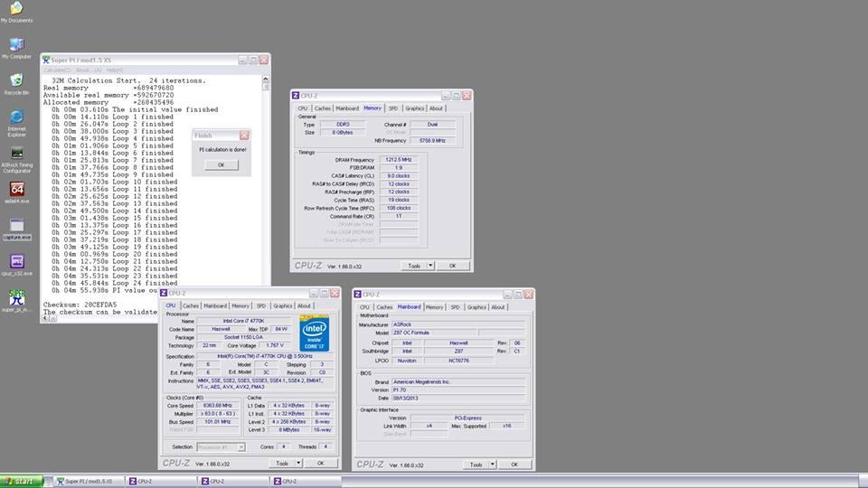Screen dimensions: 868x488
Task: Click the Tools button in the Memory CPU-Z window
Action: (413, 266)
